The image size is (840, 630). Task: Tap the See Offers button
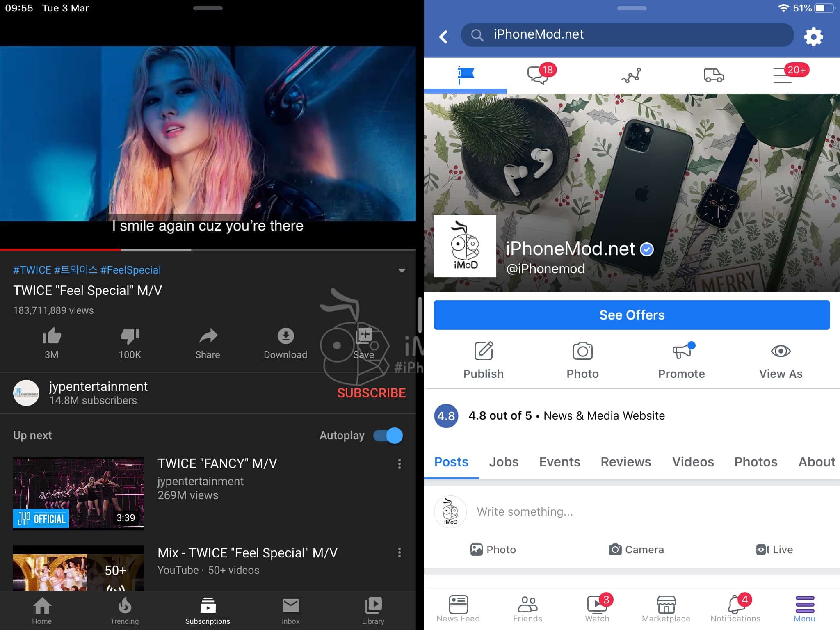coord(632,315)
